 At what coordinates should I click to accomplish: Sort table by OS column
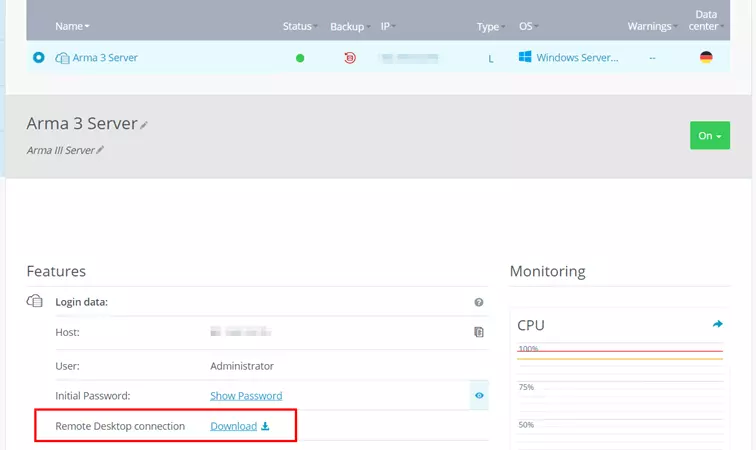point(528,26)
